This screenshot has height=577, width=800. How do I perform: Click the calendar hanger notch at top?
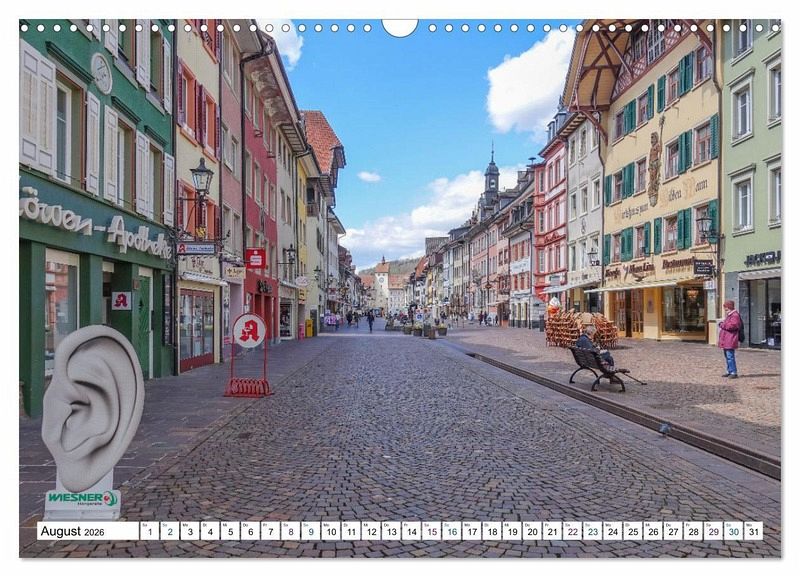[400, 27]
